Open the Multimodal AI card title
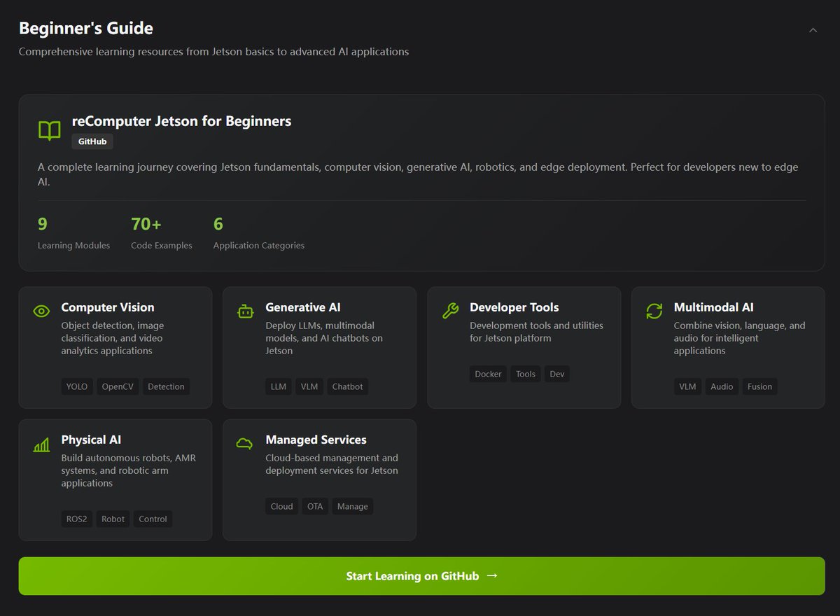 click(x=713, y=307)
